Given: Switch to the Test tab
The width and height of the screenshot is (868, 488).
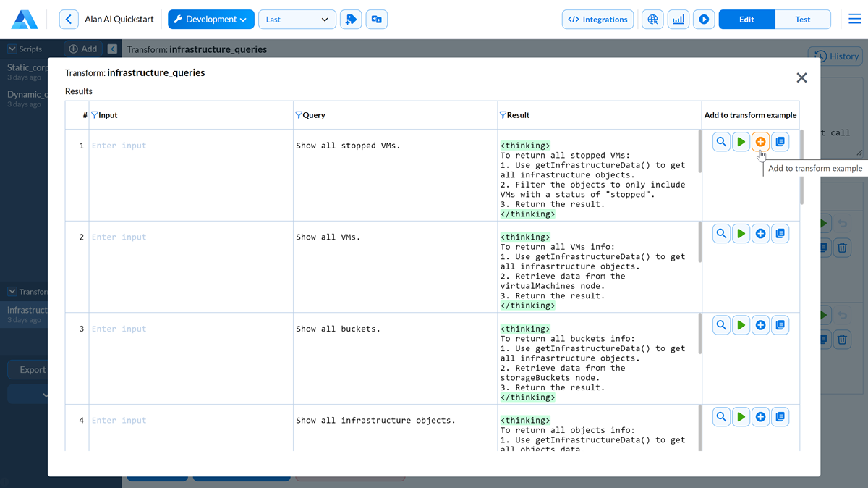Looking at the screenshot, I should coord(802,20).
